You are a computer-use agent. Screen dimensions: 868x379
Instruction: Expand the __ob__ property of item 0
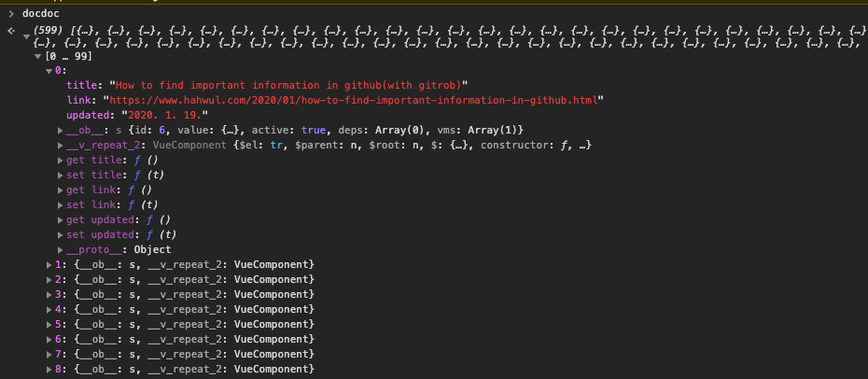click(x=61, y=131)
